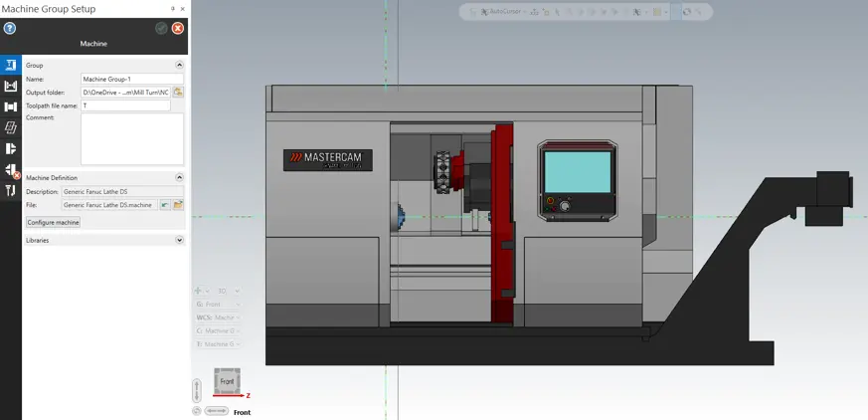Edit the Name field Machine Group-1
This screenshot has width=868, height=420.
pos(132,80)
